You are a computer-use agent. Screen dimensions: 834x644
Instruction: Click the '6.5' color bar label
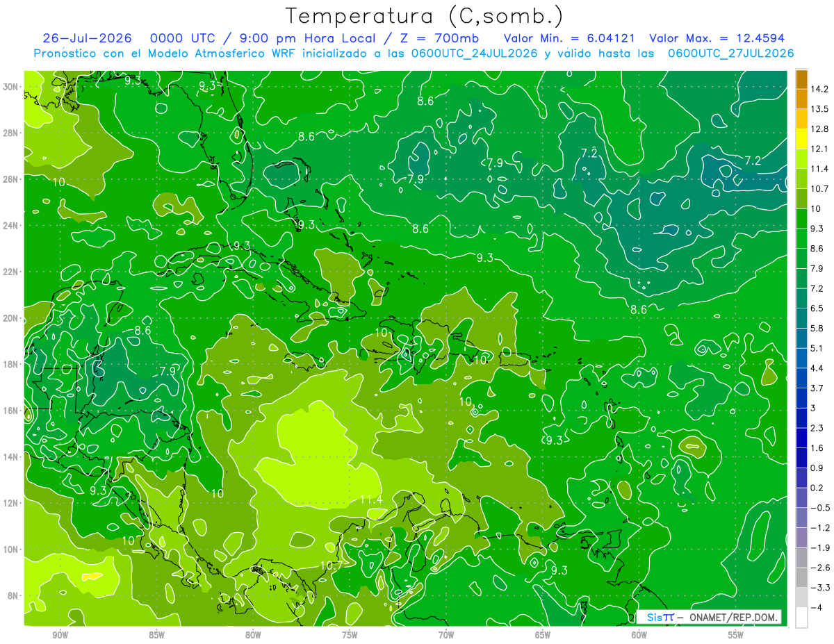click(817, 308)
